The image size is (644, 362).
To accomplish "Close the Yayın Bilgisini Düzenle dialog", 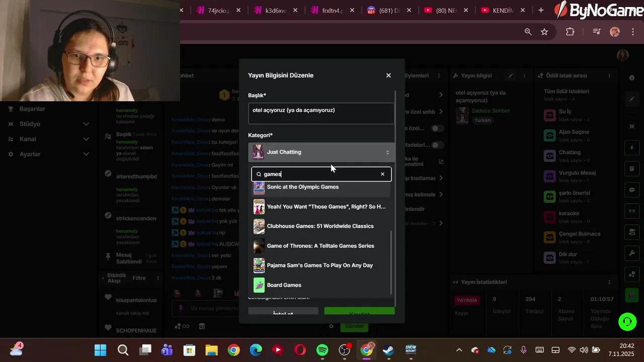I will click(388, 75).
